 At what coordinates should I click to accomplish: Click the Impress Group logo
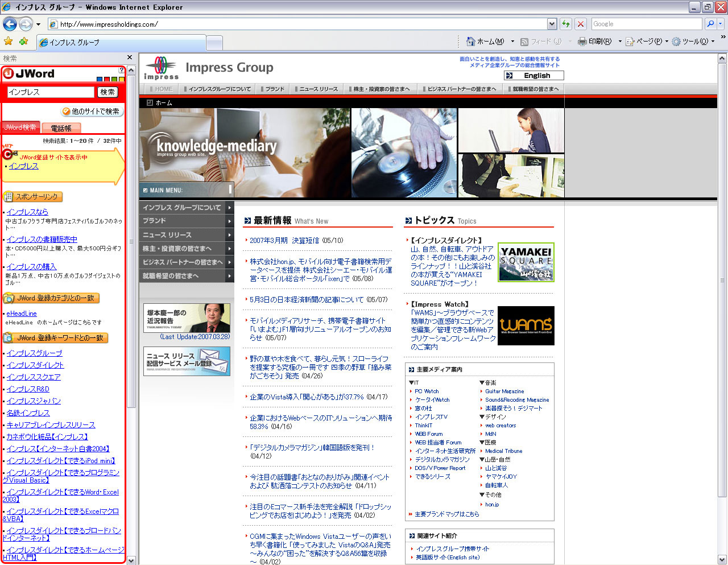click(208, 69)
